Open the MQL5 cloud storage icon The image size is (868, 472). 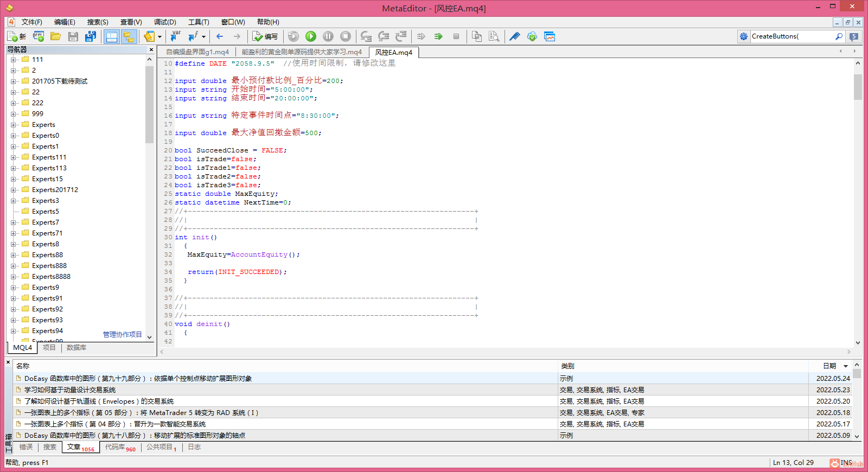point(532,36)
